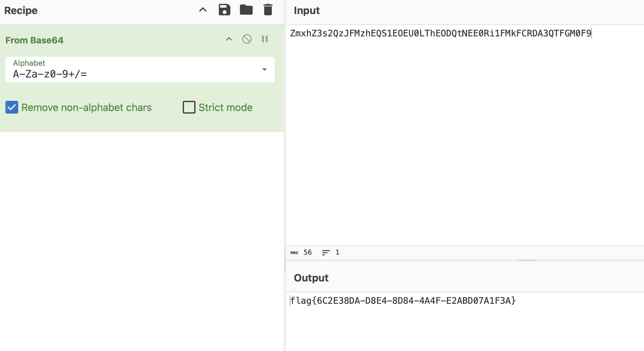Click the Input panel label
The image size is (644, 351).
coord(306,11)
